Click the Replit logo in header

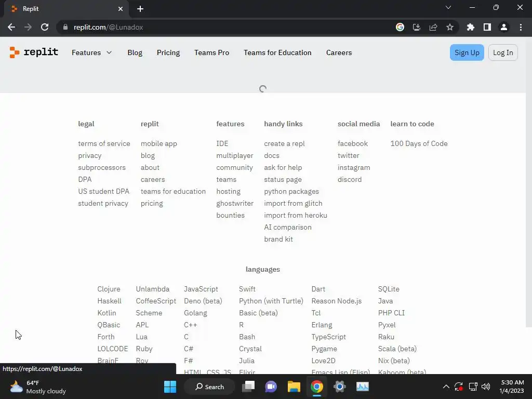[x=34, y=52]
